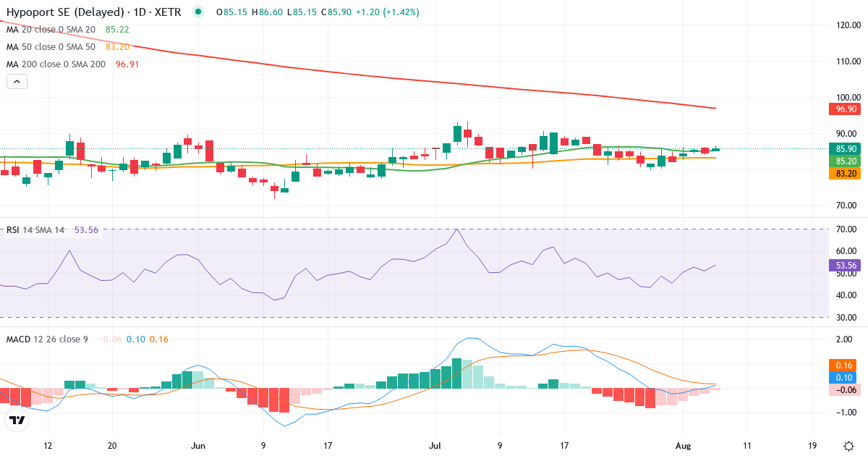Click the 0.10 MACD axis label
The height and width of the screenshot is (456, 868).
[844, 378]
